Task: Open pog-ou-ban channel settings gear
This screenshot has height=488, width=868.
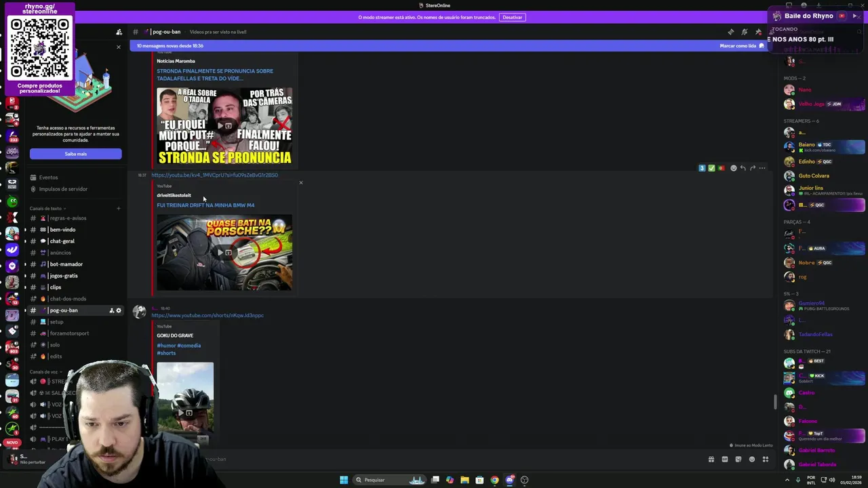Action: point(119,310)
